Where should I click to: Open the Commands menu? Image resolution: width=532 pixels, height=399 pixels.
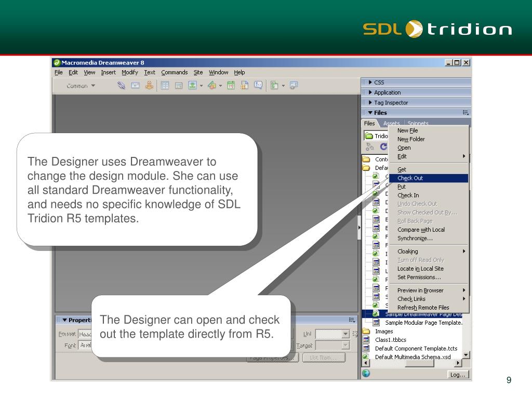(175, 72)
